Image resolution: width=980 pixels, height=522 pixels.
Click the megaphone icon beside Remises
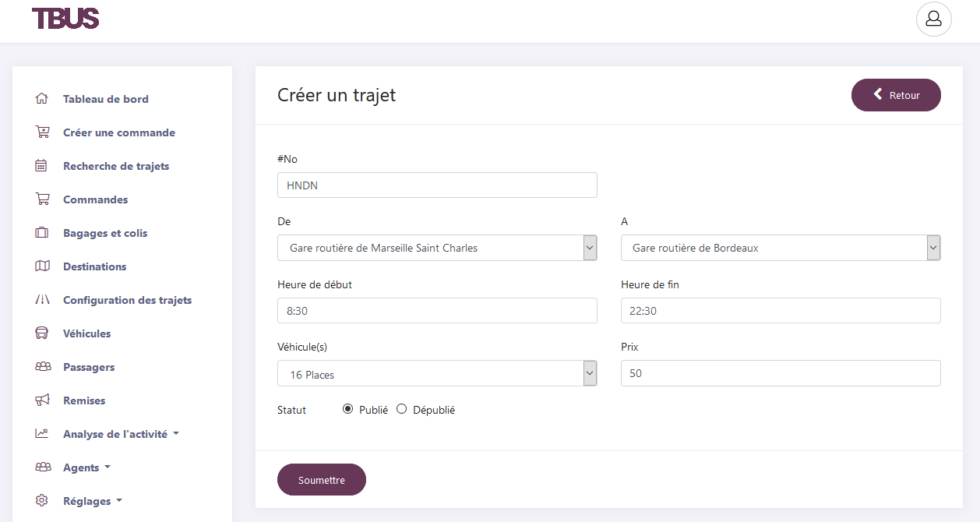(x=42, y=400)
